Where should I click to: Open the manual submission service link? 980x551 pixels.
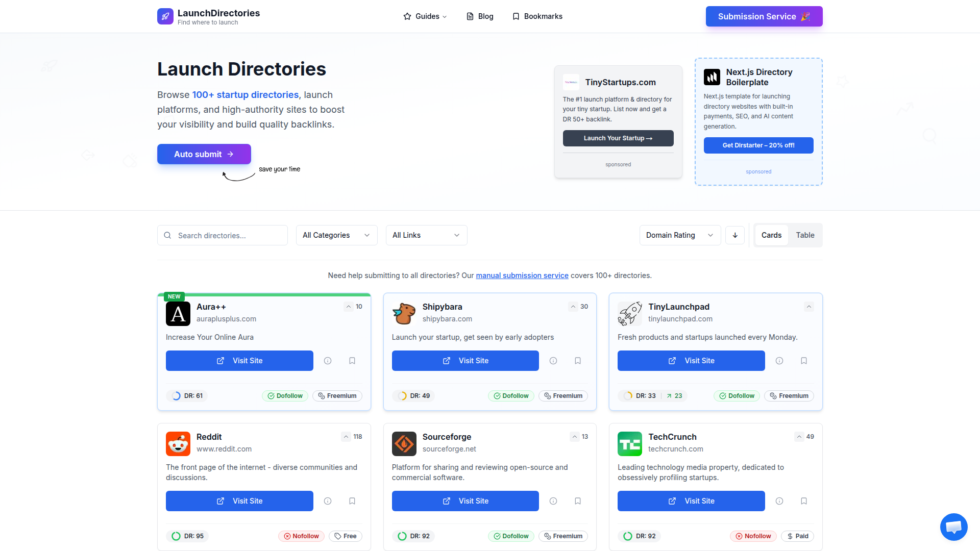[522, 275]
